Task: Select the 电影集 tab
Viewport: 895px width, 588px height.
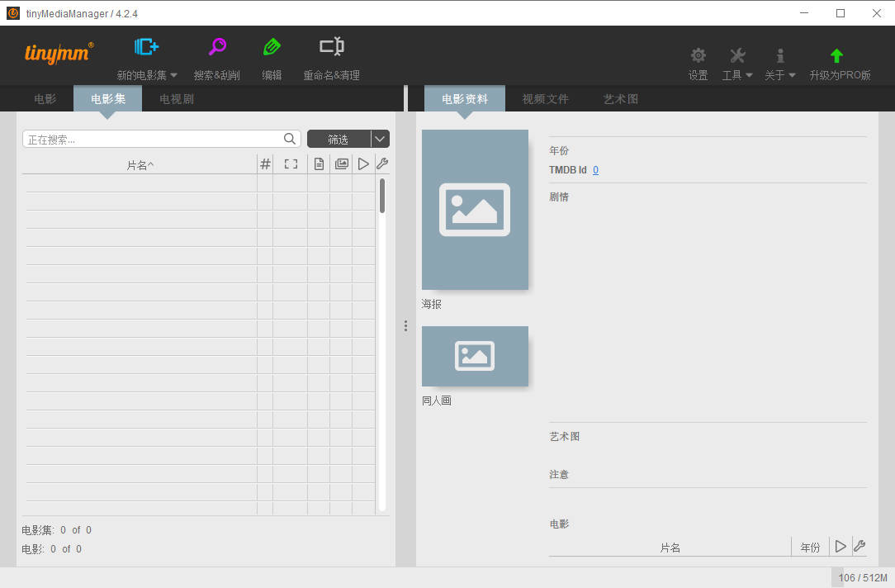Action: click(108, 99)
